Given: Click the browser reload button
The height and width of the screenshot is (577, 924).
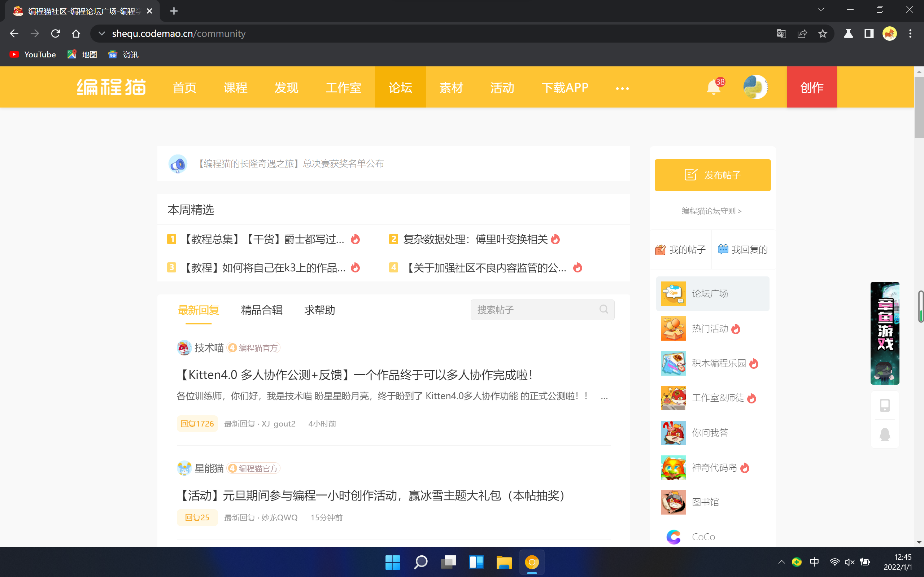Looking at the screenshot, I should click(x=55, y=34).
